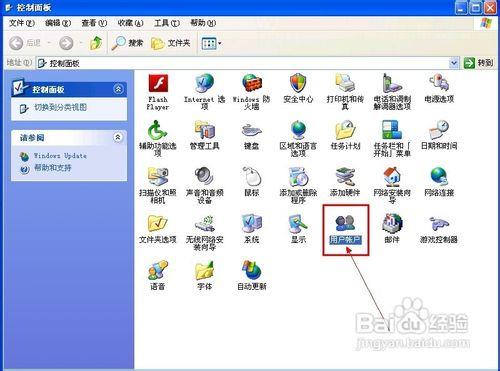Click 切换到分类视图 link
The height and width of the screenshot is (371, 500).
[60, 107]
